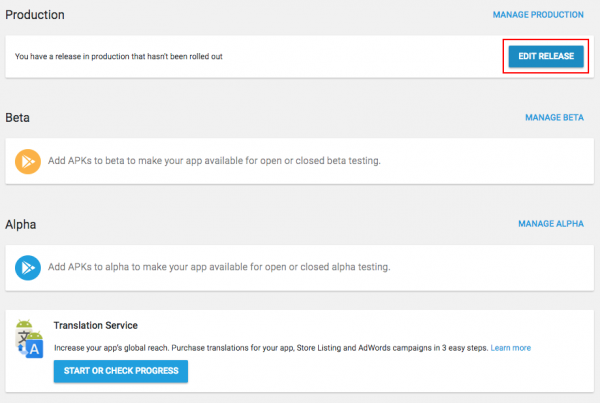This screenshot has width=600, height=403.
Task: Click the 'Add APKs to alpha' message
Action: [218, 267]
